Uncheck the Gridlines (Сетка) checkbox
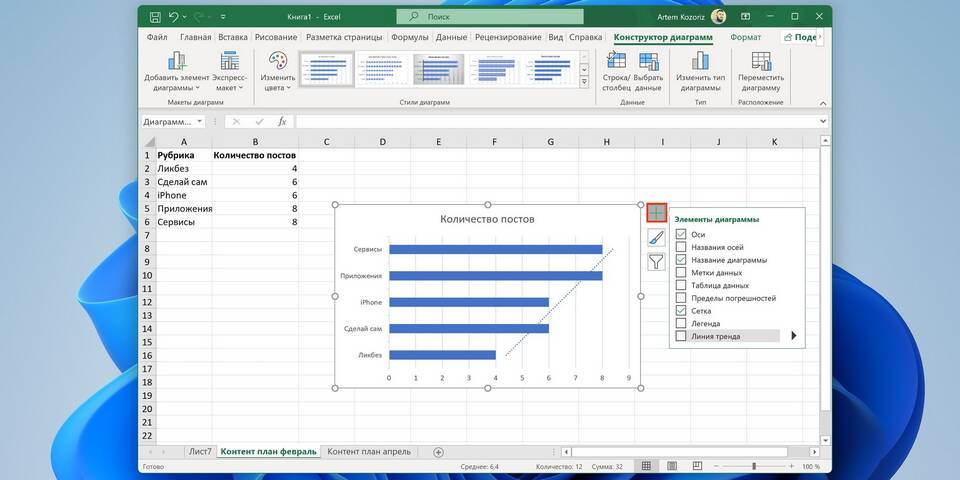Screen dimensions: 960x480 coord(681,311)
